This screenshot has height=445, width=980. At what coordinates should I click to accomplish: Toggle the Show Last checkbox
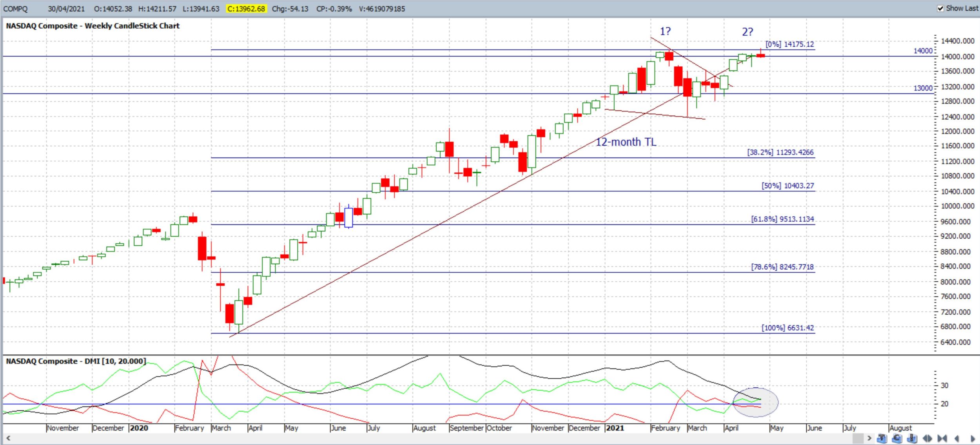coord(940,8)
